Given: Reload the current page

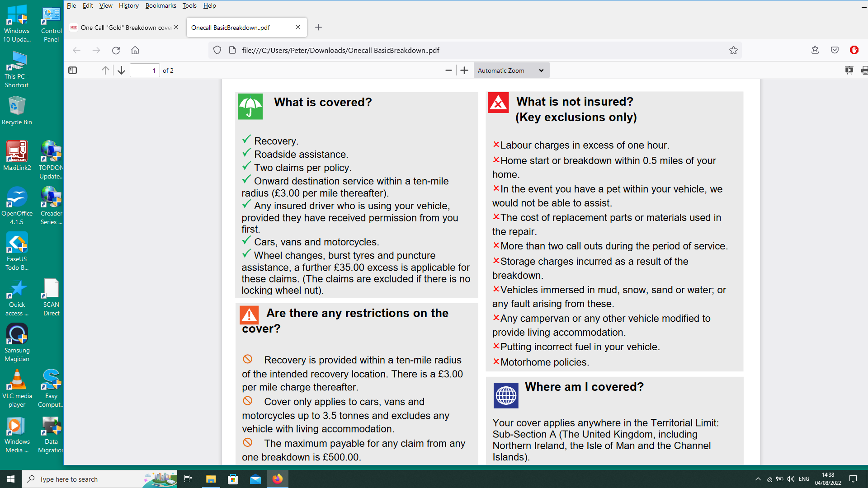Looking at the screenshot, I should pos(116,50).
